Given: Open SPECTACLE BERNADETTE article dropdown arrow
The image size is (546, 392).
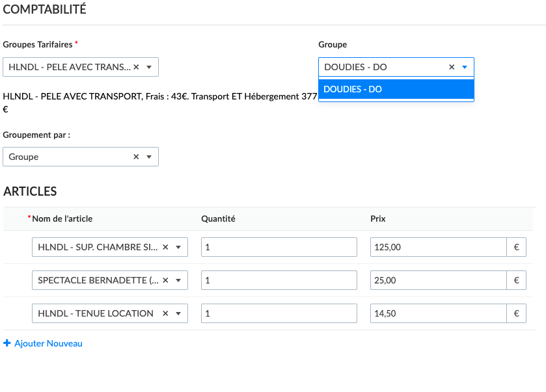Looking at the screenshot, I should (x=178, y=280).
